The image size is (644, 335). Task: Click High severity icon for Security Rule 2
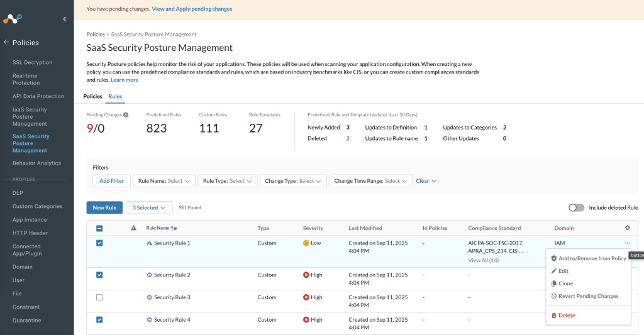click(x=306, y=275)
